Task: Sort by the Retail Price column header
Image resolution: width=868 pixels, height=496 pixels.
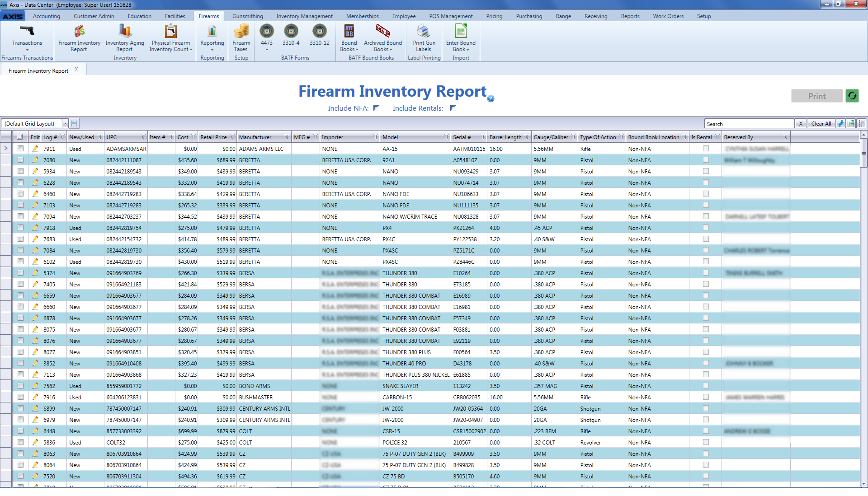Action: pos(213,137)
